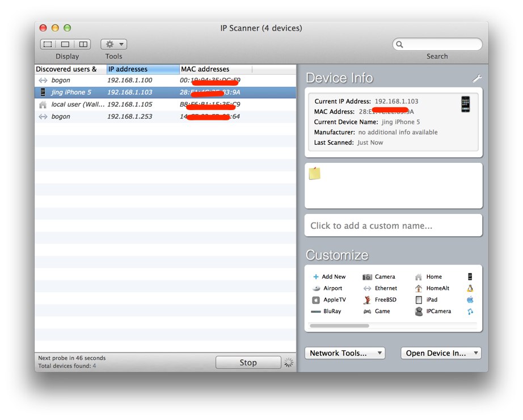Choose the AppleTV icon in Customize
The image size is (523, 420).
329,300
